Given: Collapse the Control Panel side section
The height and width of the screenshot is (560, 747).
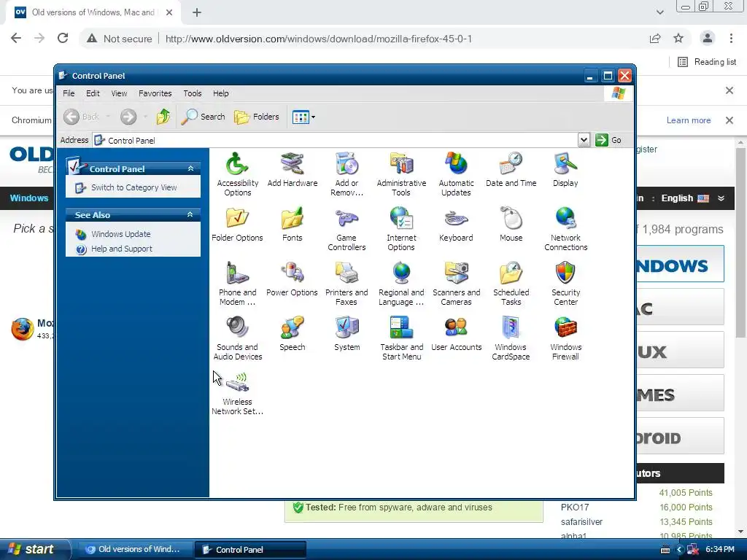Looking at the screenshot, I should (190, 168).
